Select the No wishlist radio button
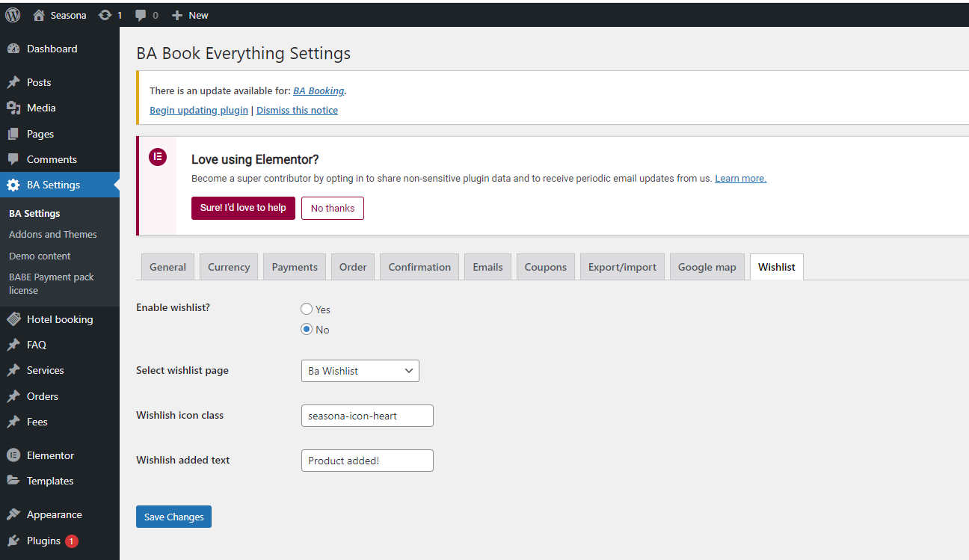The image size is (969, 560). click(307, 329)
